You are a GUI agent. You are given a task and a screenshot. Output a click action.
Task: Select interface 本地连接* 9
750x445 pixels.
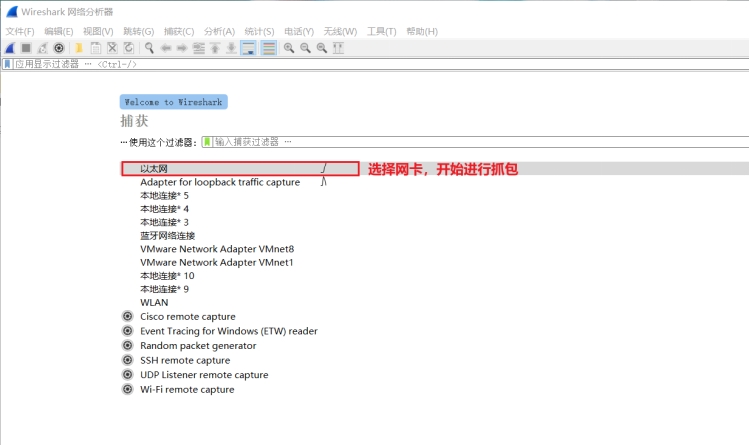[x=164, y=289]
